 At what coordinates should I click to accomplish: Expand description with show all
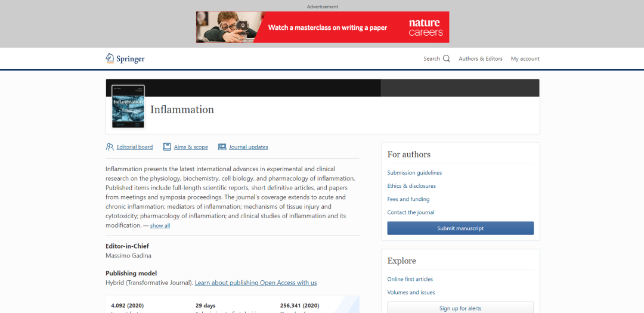click(x=160, y=226)
